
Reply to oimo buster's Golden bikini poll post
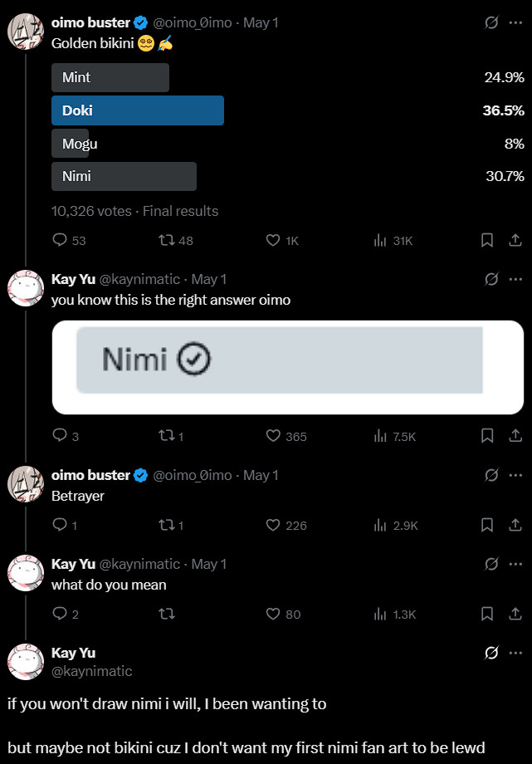[60, 240]
